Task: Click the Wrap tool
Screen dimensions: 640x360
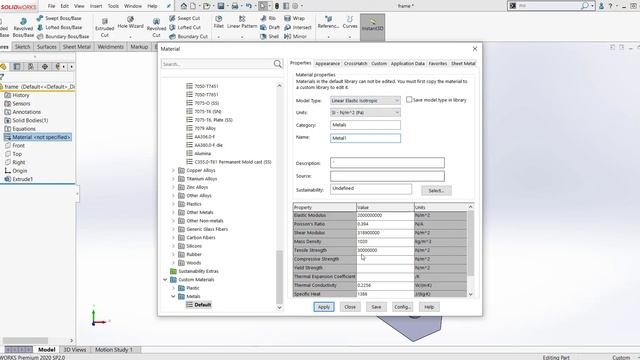Action: click(295, 18)
